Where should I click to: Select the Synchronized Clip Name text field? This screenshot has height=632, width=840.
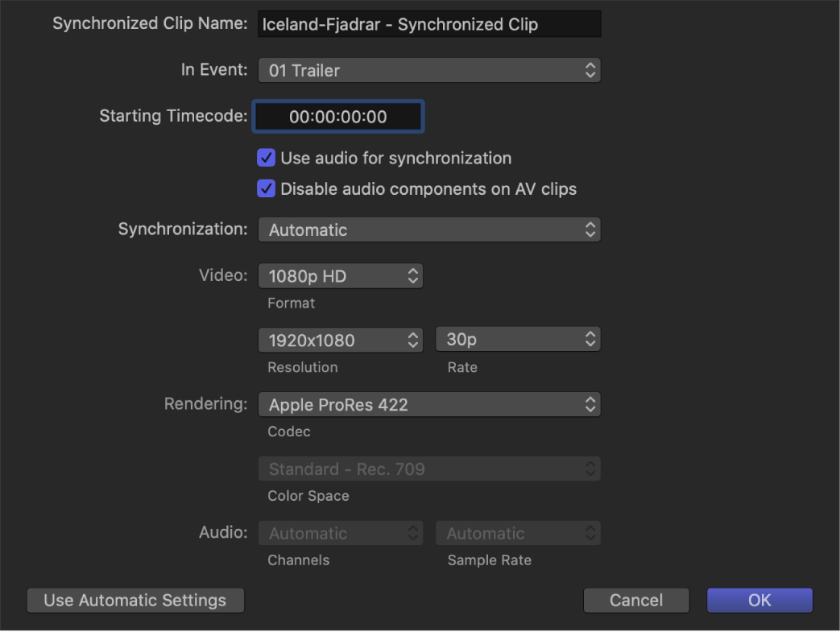click(429, 23)
